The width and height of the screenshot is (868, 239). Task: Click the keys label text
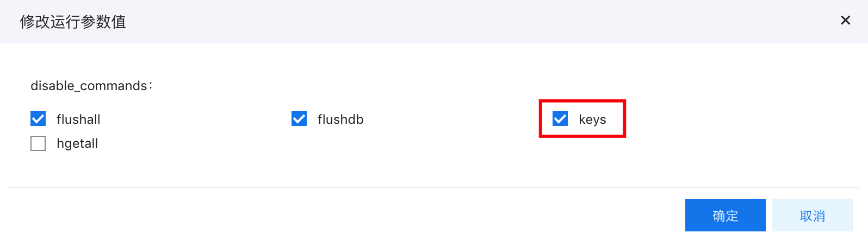pyautogui.click(x=592, y=119)
